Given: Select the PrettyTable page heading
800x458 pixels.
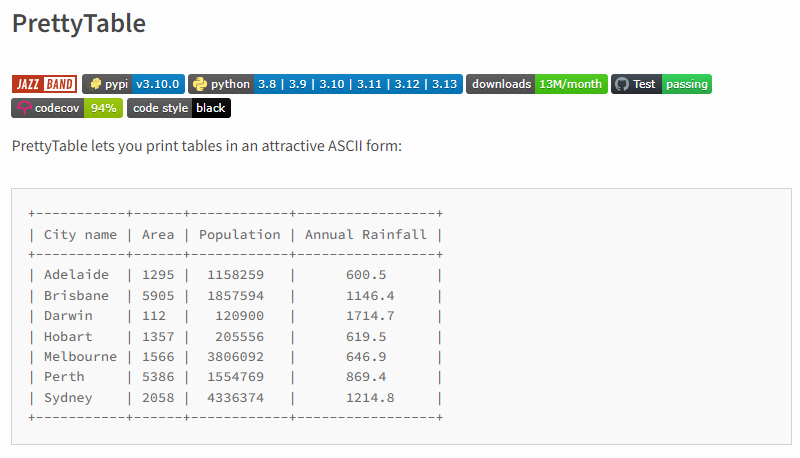Looking at the screenshot, I should (79, 23).
